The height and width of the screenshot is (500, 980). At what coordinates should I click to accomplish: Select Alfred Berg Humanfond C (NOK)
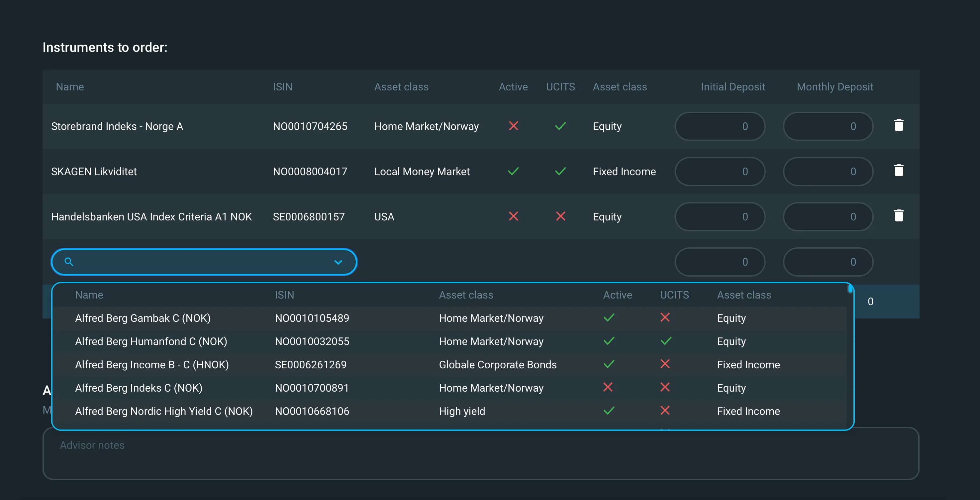449,341
